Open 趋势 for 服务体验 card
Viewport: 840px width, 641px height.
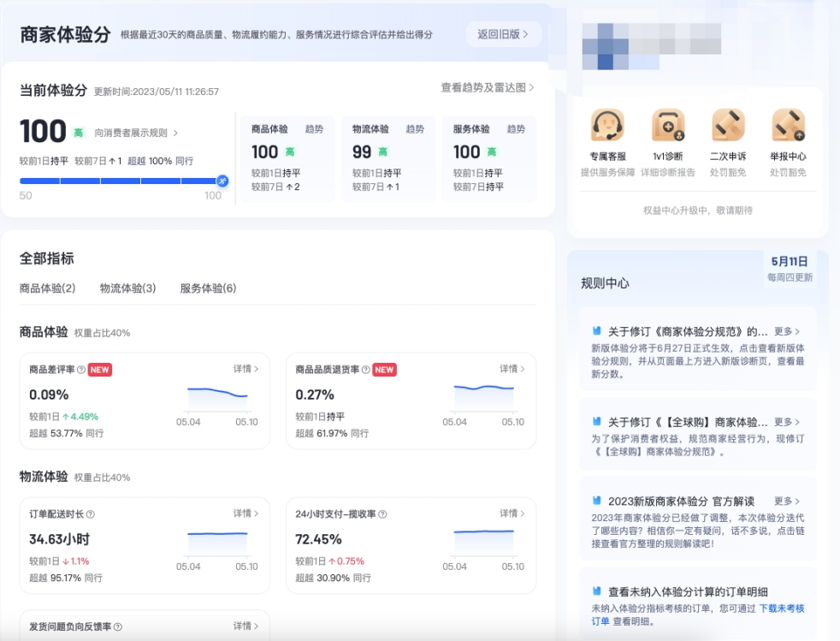(516, 129)
